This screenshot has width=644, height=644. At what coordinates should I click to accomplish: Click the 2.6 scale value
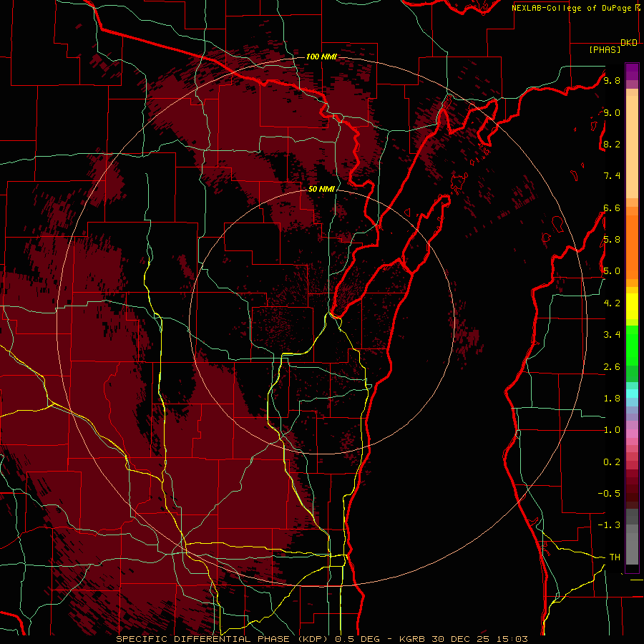[612, 367]
